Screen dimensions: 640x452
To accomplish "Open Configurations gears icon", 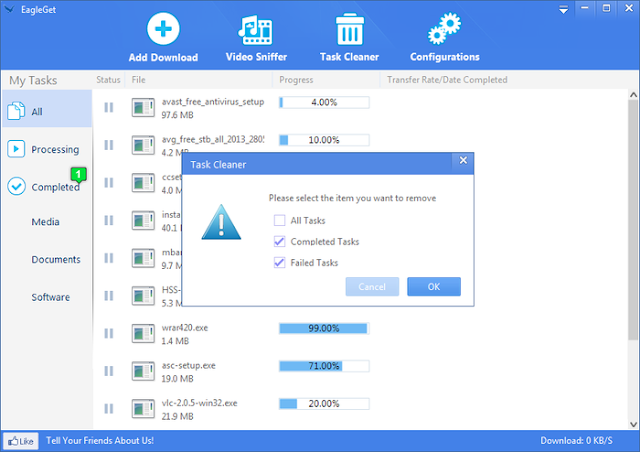I will (x=444, y=29).
